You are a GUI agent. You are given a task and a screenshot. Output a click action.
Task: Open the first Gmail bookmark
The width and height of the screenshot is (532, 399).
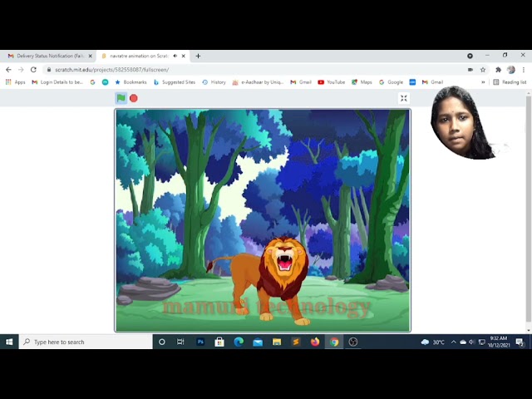point(301,82)
